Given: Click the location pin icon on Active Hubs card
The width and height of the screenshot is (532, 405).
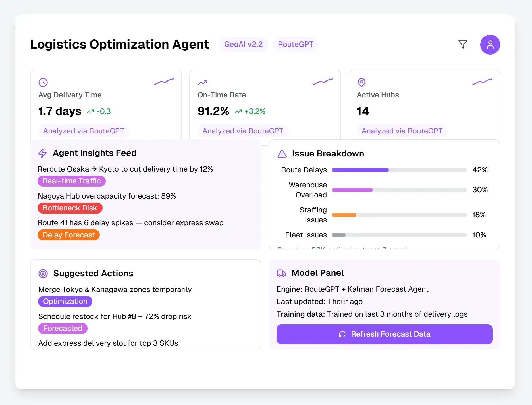Looking at the screenshot, I should click(x=361, y=82).
